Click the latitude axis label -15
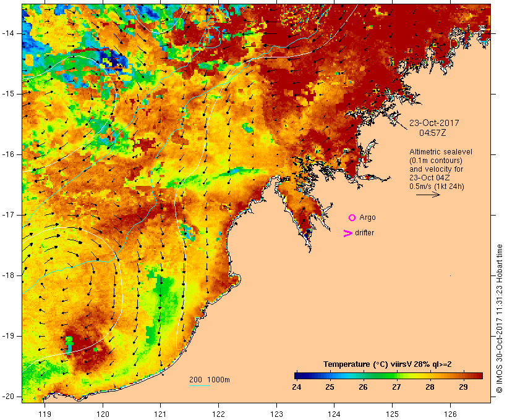This screenshot has height=420, width=507. tap(8, 94)
